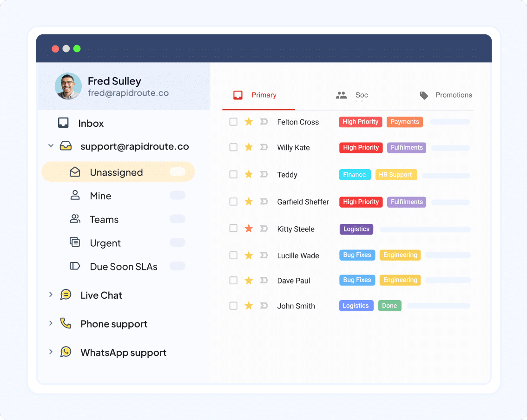This screenshot has height=420, width=527.
Task: Click the Teams people icon
Action: pyautogui.click(x=75, y=219)
